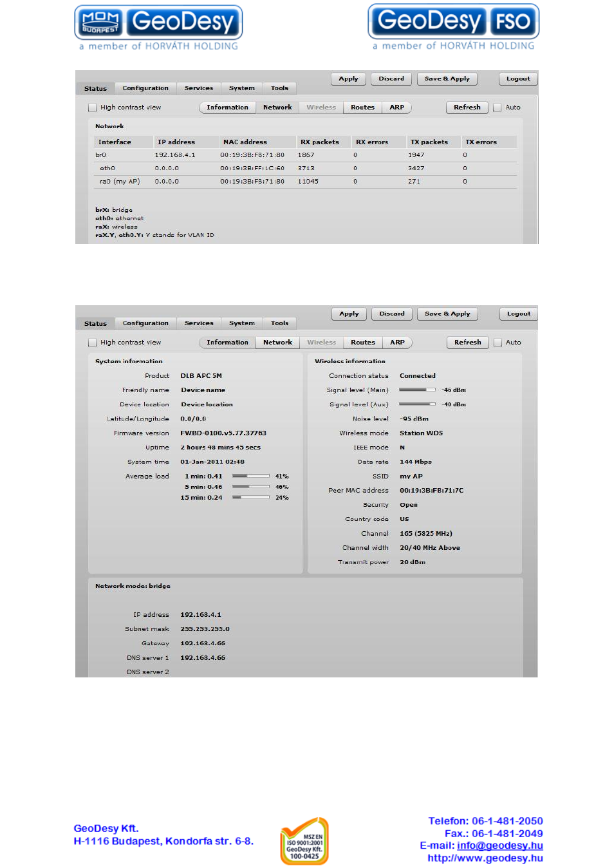Click Discard on the Network table panel
The width and height of the screenshot is (614, 868).
tap(391, 79)
